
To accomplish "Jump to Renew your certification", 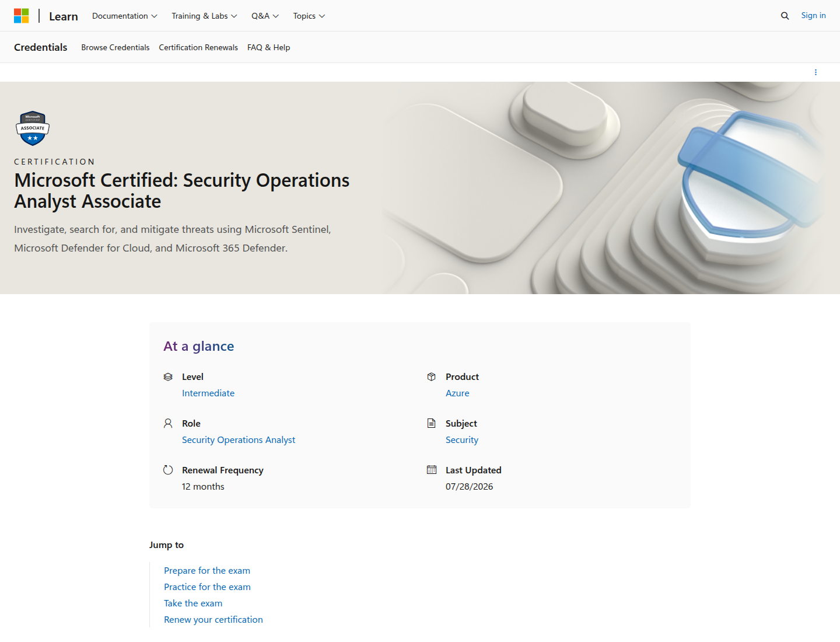I will tap(213, 620).
